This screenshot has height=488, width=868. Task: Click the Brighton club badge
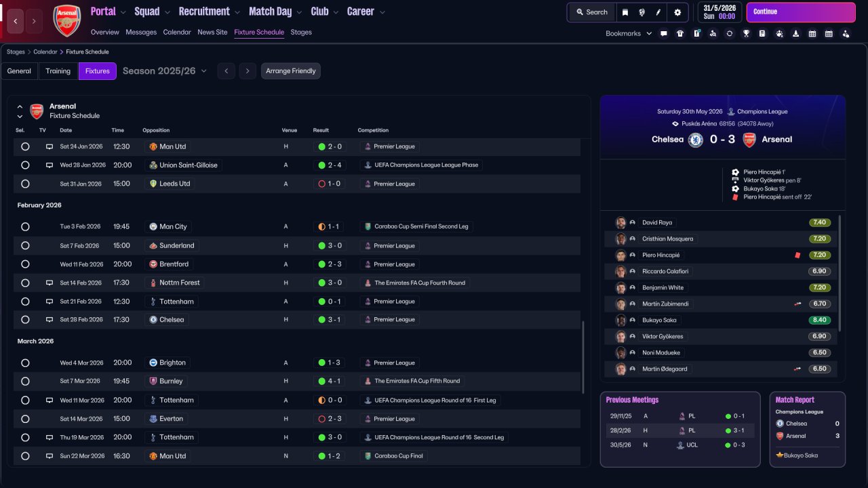point(153,363)
